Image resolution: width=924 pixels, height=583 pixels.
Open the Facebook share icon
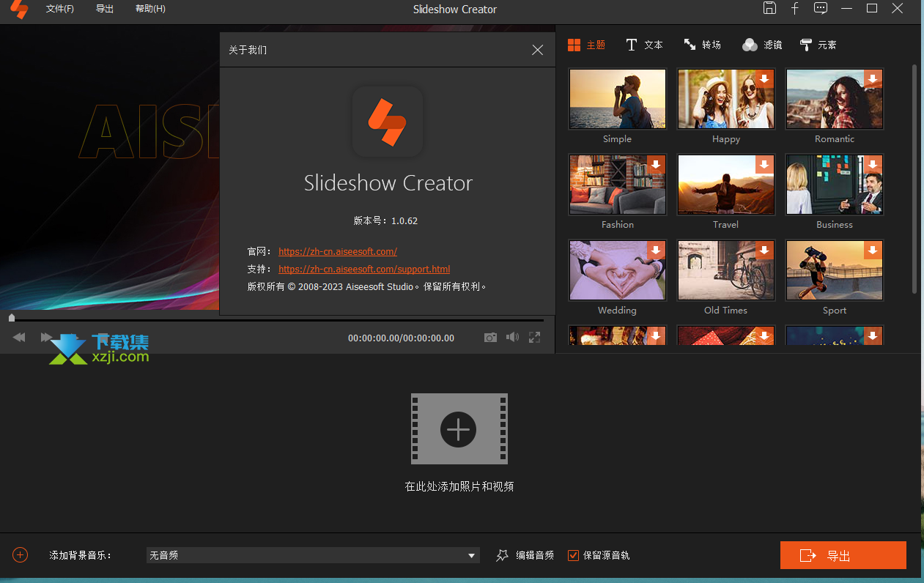pyautogui.click(x=795, y=8)
